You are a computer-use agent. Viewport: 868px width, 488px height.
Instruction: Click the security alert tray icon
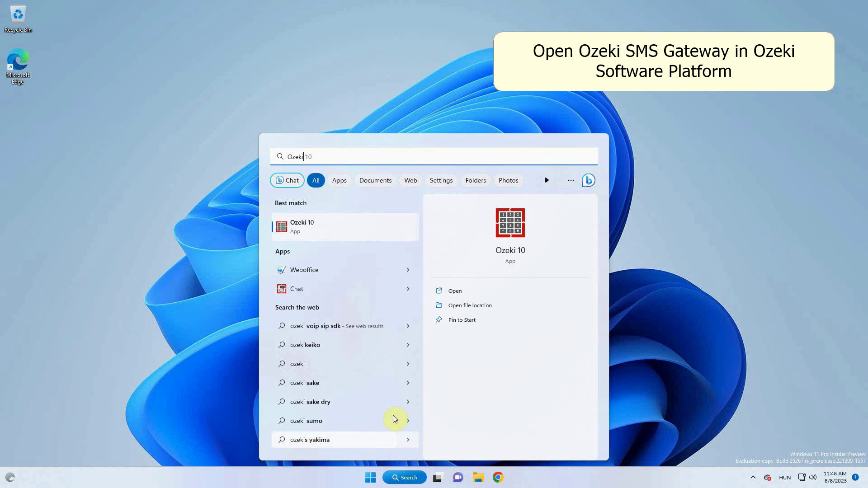(767, 477)
